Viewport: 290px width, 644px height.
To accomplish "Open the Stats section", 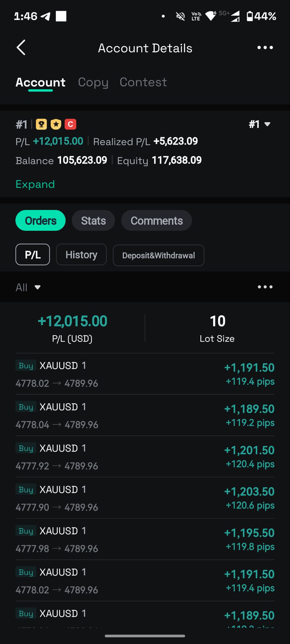I will [93, 221].
